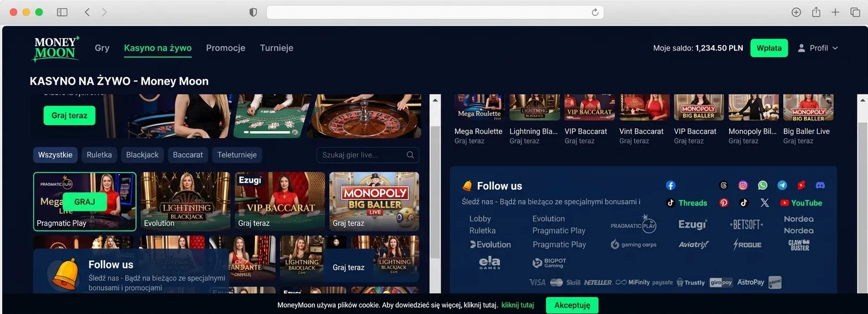Click the Aviatrix provider logo
868x314 pixels.
tap(693, 245)
